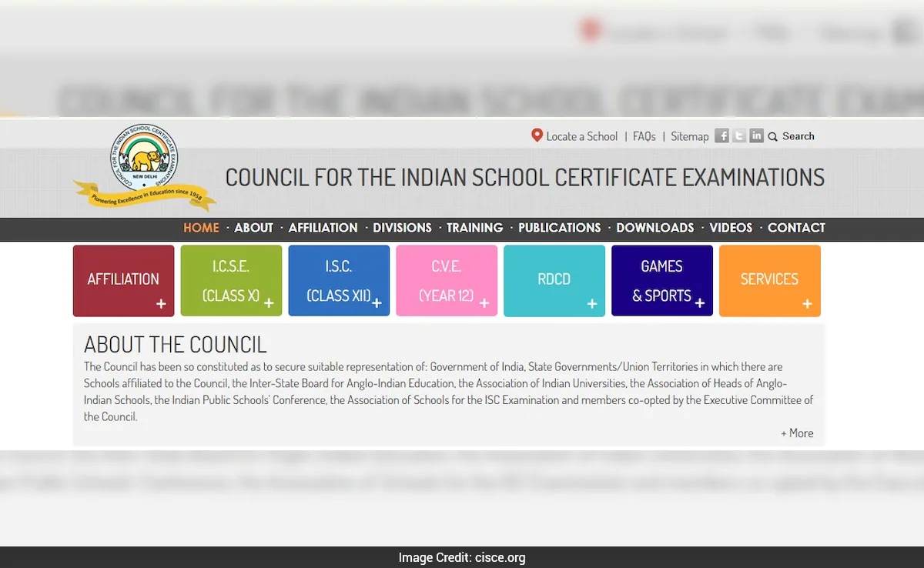Open the CONTACT menu item

click(796, 228)
